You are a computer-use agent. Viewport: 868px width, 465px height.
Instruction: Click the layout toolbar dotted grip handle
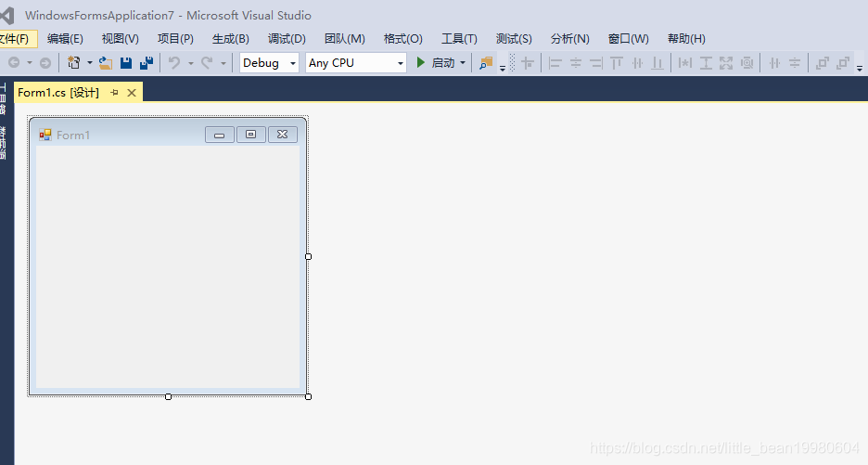(x=512, y=62)
